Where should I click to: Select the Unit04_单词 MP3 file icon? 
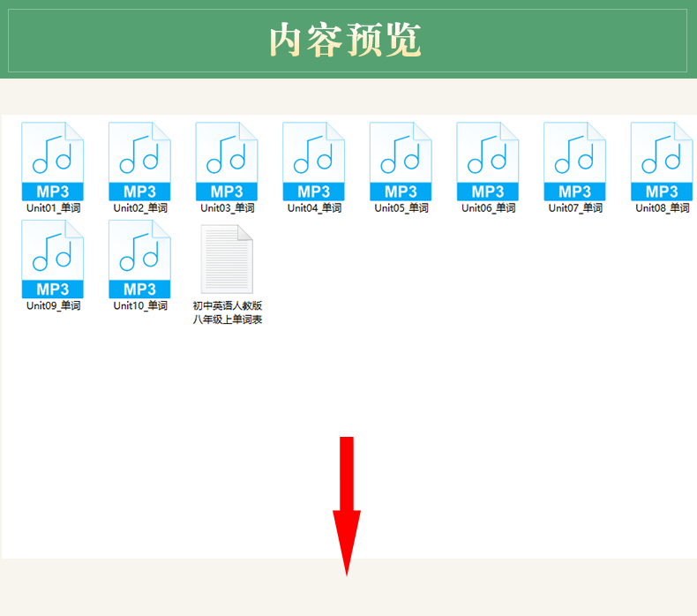click(x=314, y=162)
